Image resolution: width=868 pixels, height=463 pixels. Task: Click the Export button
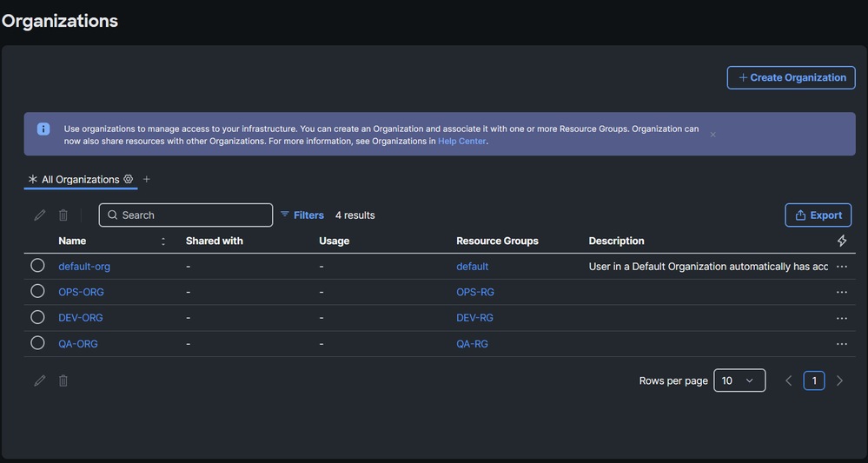(x=818, y=215)
